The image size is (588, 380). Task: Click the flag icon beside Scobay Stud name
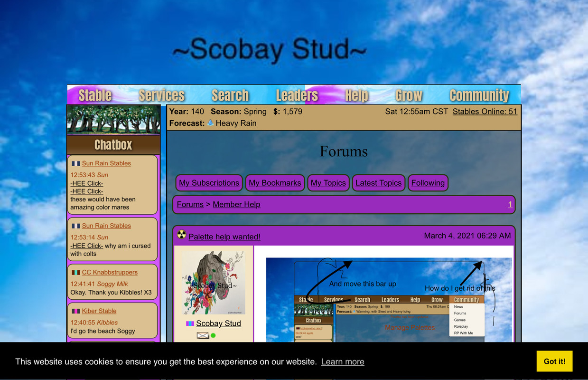190,323
